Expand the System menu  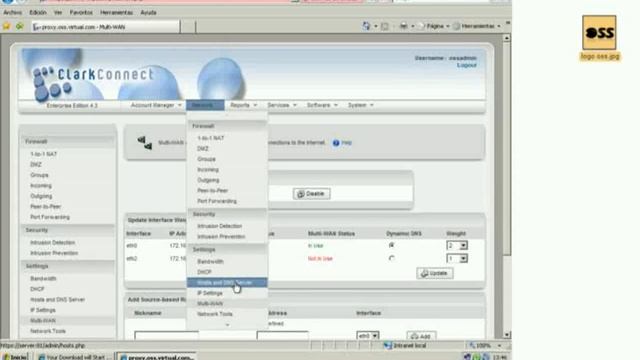click(x=360, y=105)
